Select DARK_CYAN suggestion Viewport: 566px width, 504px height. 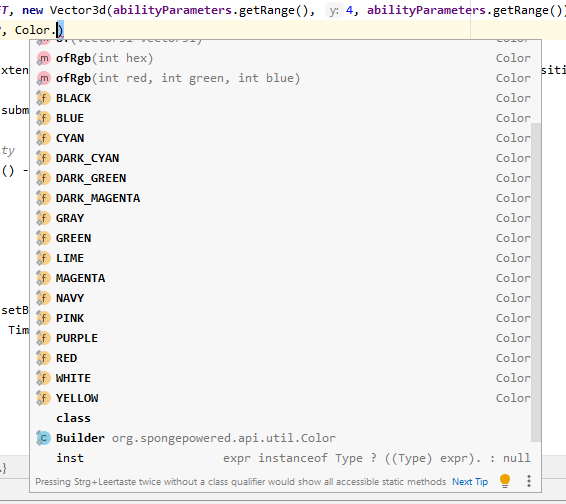pyautogui.click(x=283, y=158)
